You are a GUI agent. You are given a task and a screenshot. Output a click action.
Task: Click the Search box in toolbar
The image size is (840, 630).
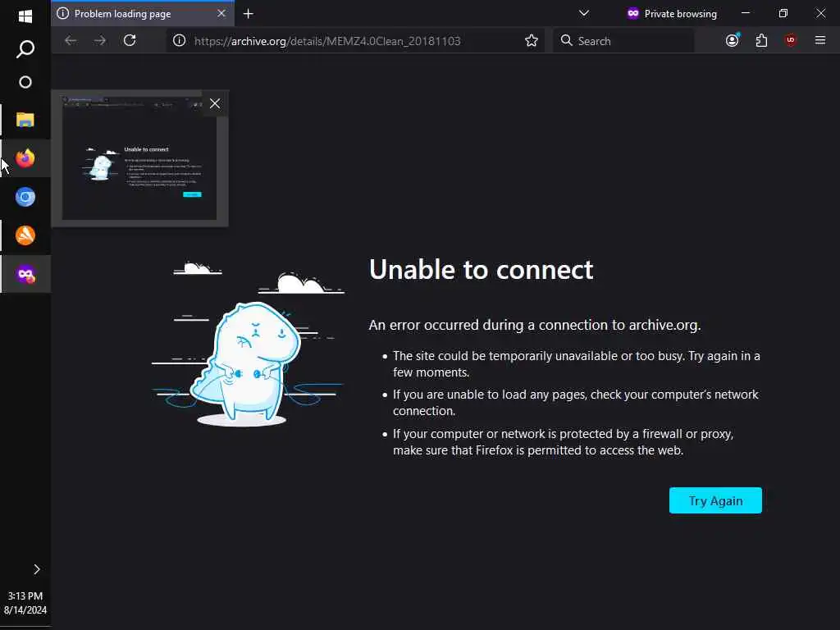[623, 41]
